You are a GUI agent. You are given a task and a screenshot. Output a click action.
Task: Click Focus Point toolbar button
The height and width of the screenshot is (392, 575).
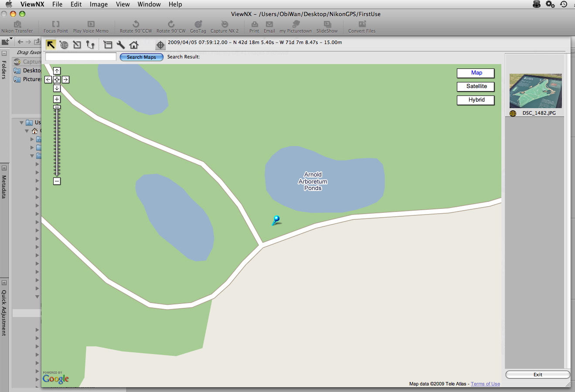coord(56,27)
